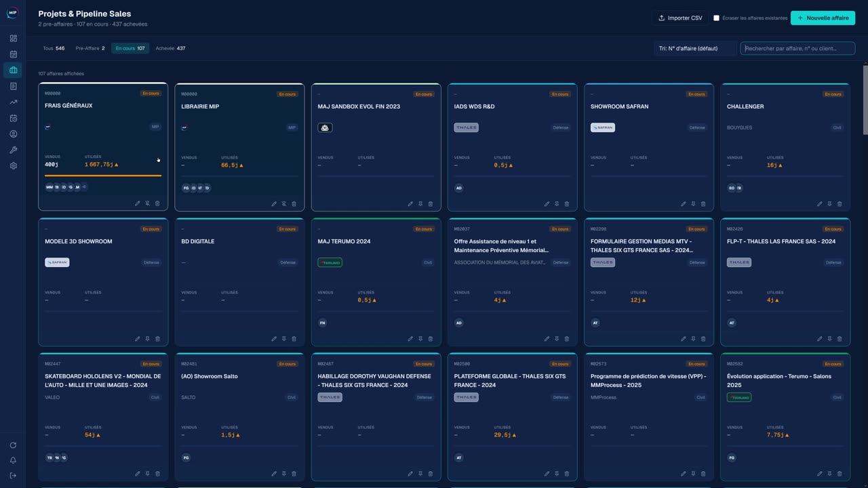868x488 pixels.
Task: Delete the LIBRAIRIE MIP card via trash icon
Action: [294, 203]
